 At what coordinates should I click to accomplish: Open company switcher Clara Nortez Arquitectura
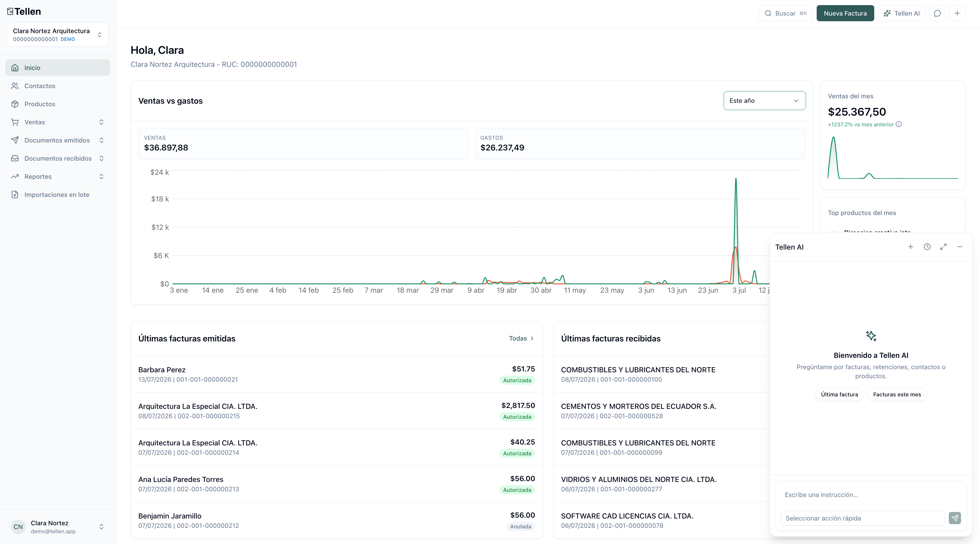[58, 35]
